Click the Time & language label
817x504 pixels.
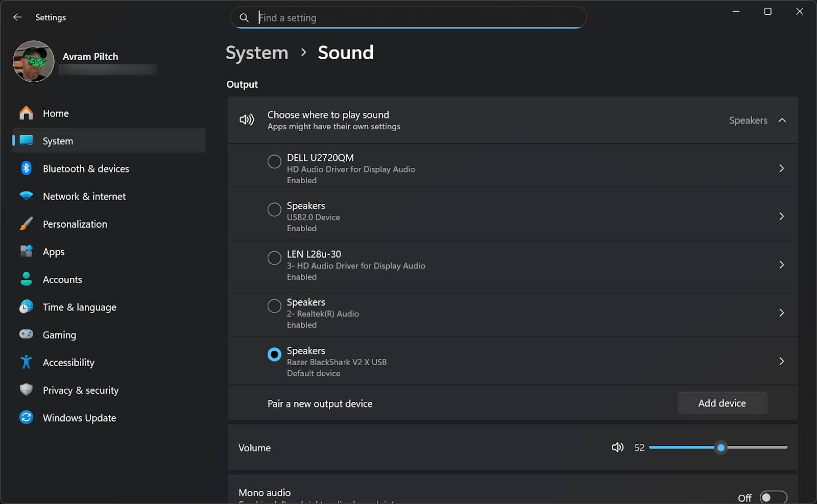point(80,307)
